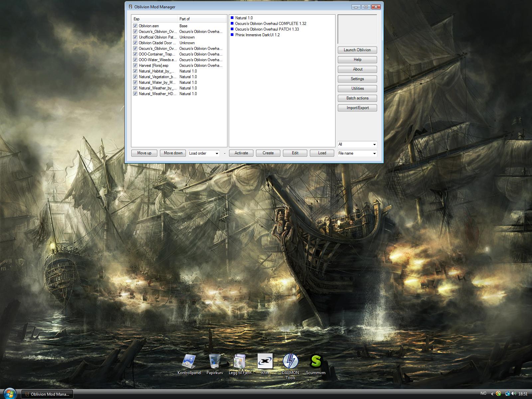This screenshot has height=399, width=532.
Task: Uncheck the OOO-Container_Trap checkbox
Action: click(x=135, y=54)
